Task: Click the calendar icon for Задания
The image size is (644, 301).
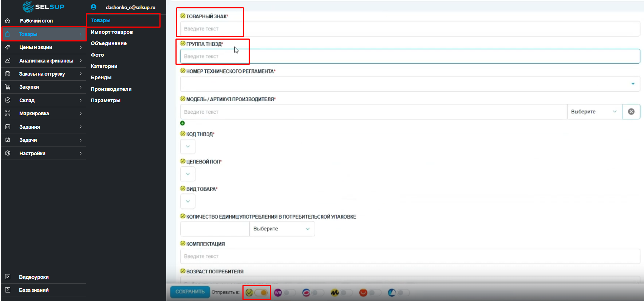Action: tap(8, 127)
